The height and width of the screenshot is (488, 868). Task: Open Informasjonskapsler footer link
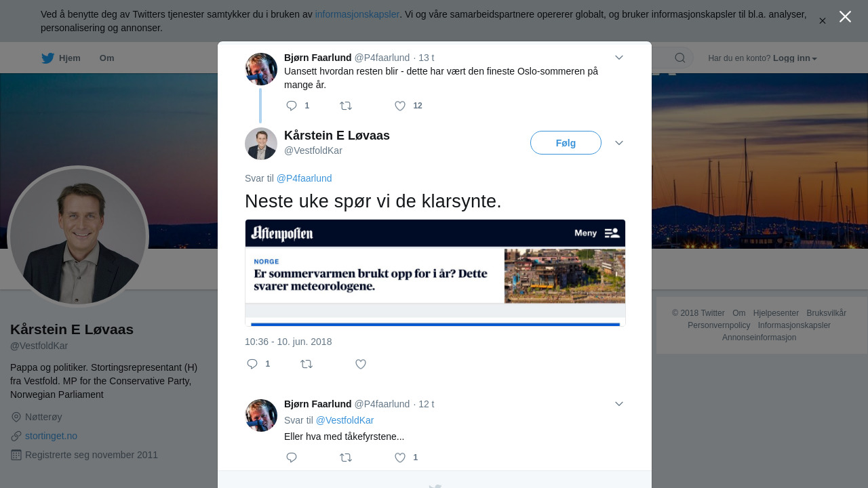point(794,325)
